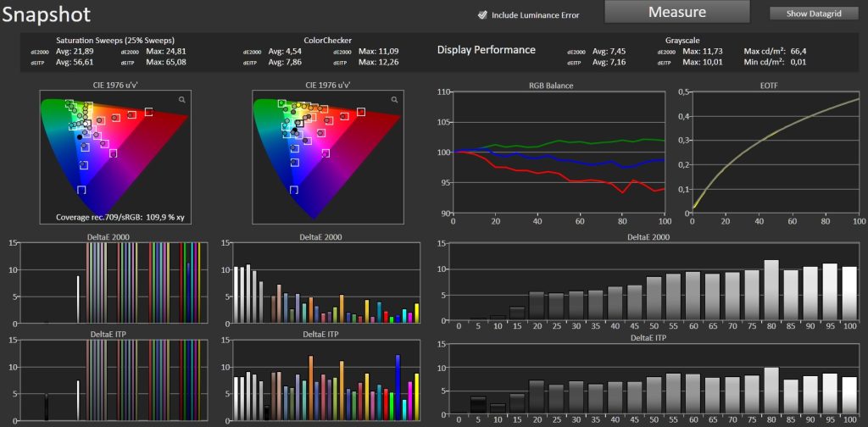Click the ColorChecker Avg 4,54 value
Viewport: 868px width, 427px height.
click(x=283, y=52)
